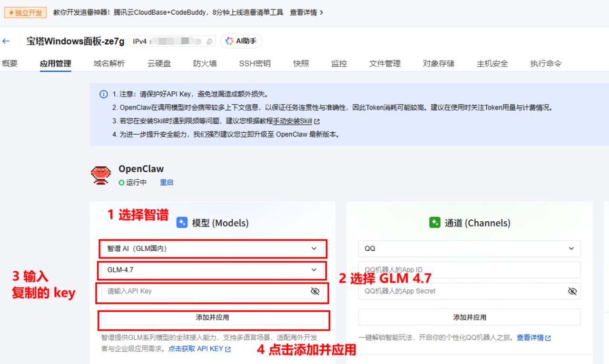Switch to the 执行命令 tab

click(546, 63)
